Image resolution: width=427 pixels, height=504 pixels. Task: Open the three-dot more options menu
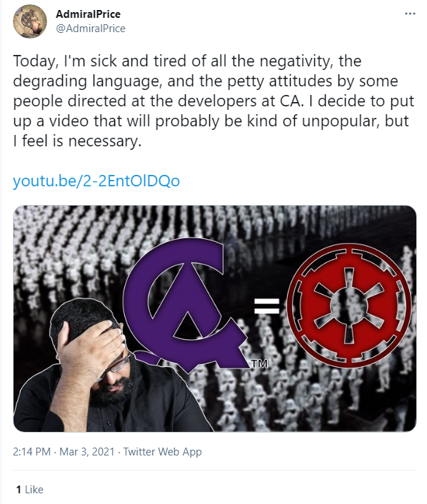(x=410, y=14)
